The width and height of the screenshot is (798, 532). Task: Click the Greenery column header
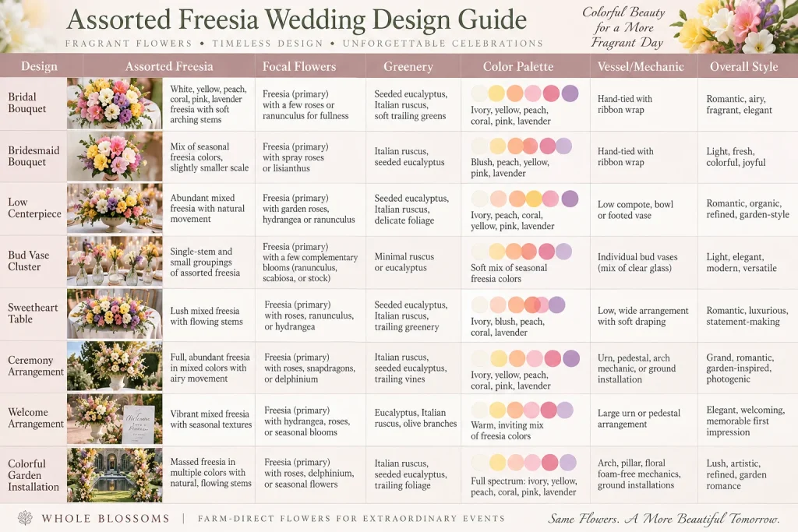click(408, 67)
